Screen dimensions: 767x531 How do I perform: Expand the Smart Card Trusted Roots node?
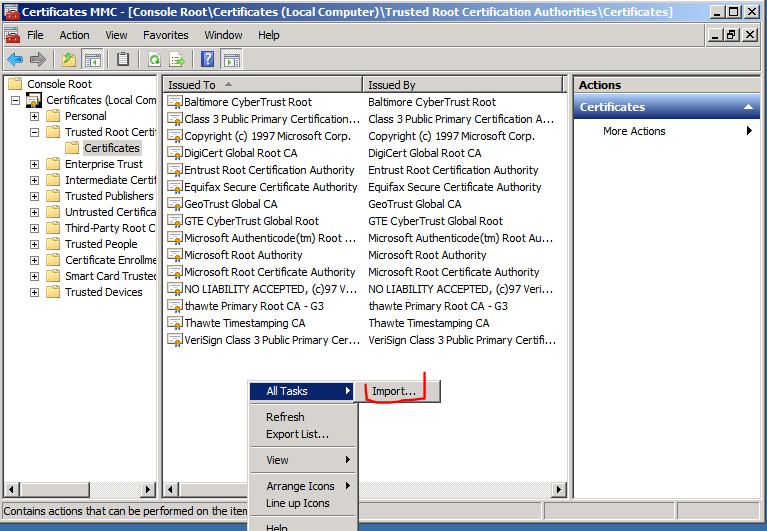[x=34, y=276]
